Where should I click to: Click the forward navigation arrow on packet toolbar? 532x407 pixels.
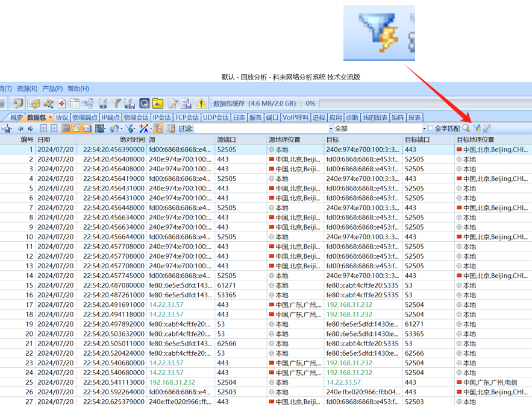(30, 128)
